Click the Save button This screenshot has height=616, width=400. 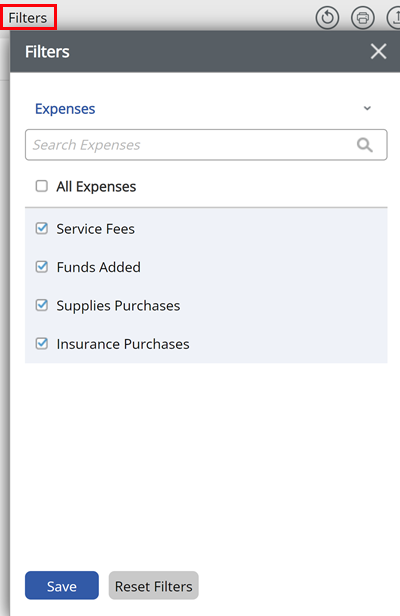[x=62, y=585]
